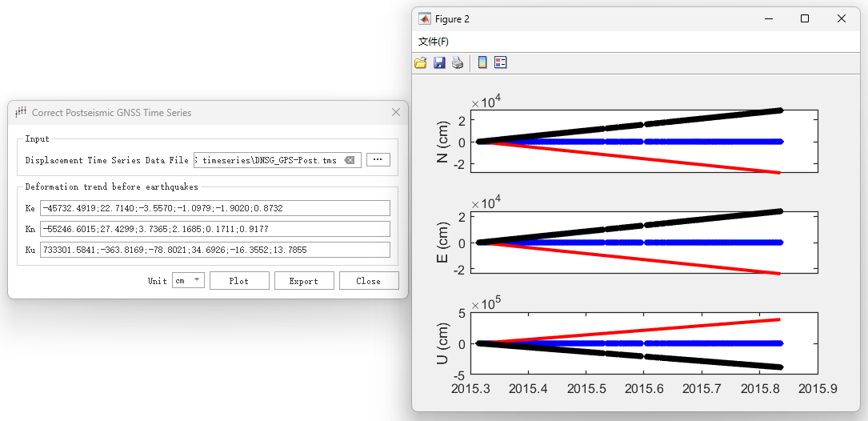Click the Displacement Time Series Data File field
Viewport: 868px width, 421px height.
(278, 160)
